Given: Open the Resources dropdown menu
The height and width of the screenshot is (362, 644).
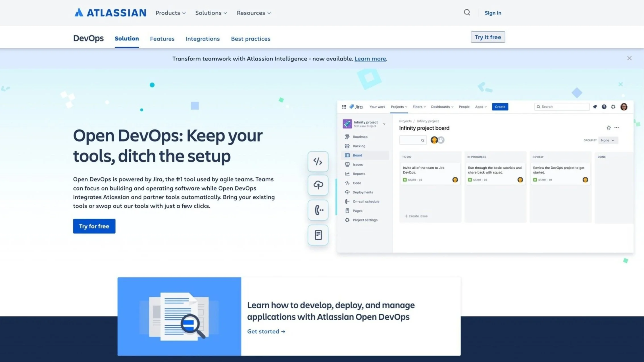Looking at the screenshot, I should point(254,13).
